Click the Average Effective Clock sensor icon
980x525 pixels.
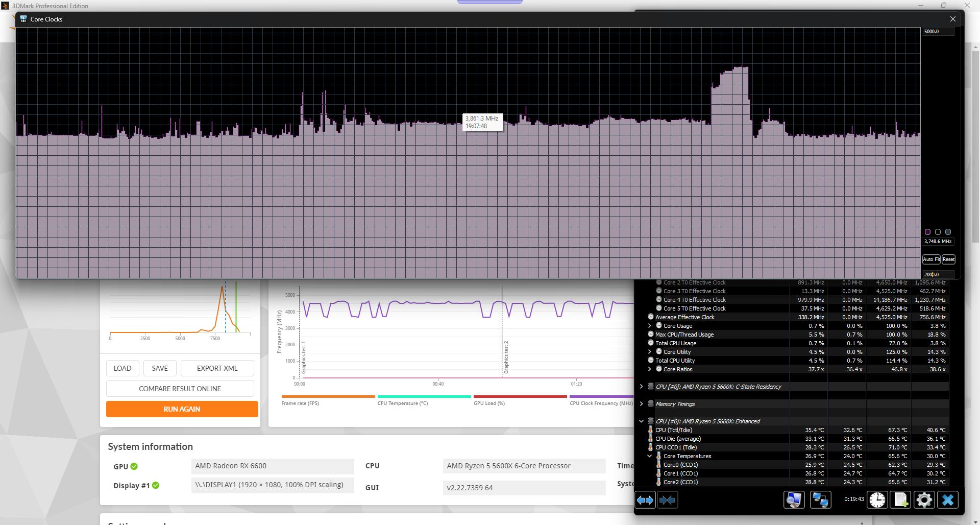(651, 317)
